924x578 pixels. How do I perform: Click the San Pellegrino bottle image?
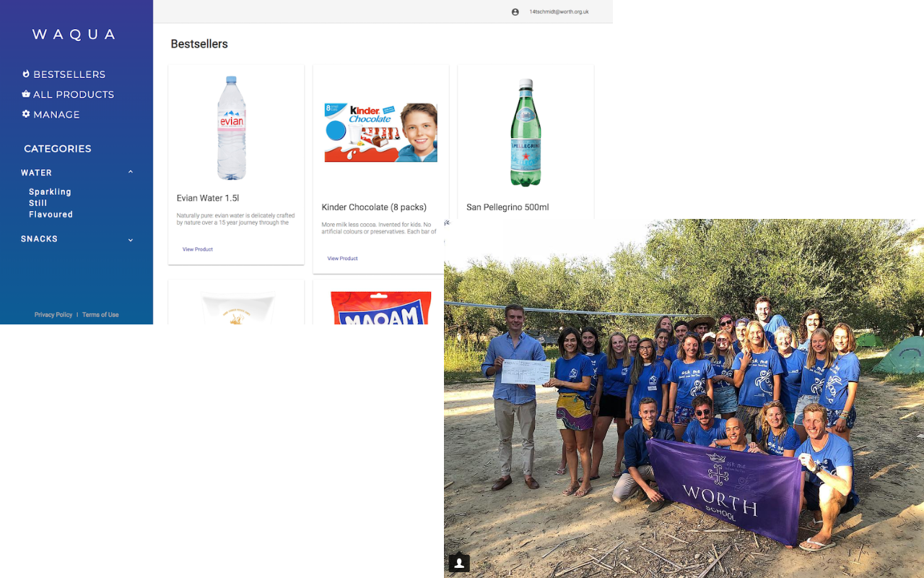click(x=526, y=132)
